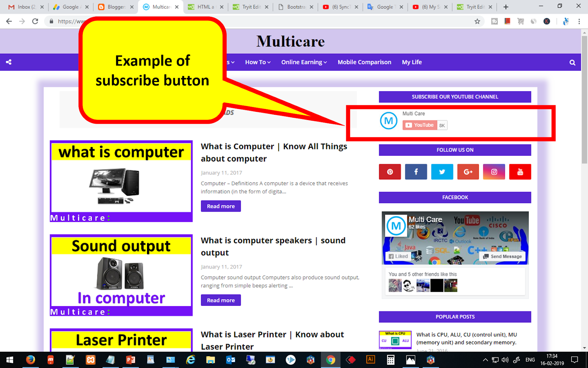Click the Multi Care YouTube channel avatar
The height and width of the screenshot is (368, 588).
click(388, 121)
